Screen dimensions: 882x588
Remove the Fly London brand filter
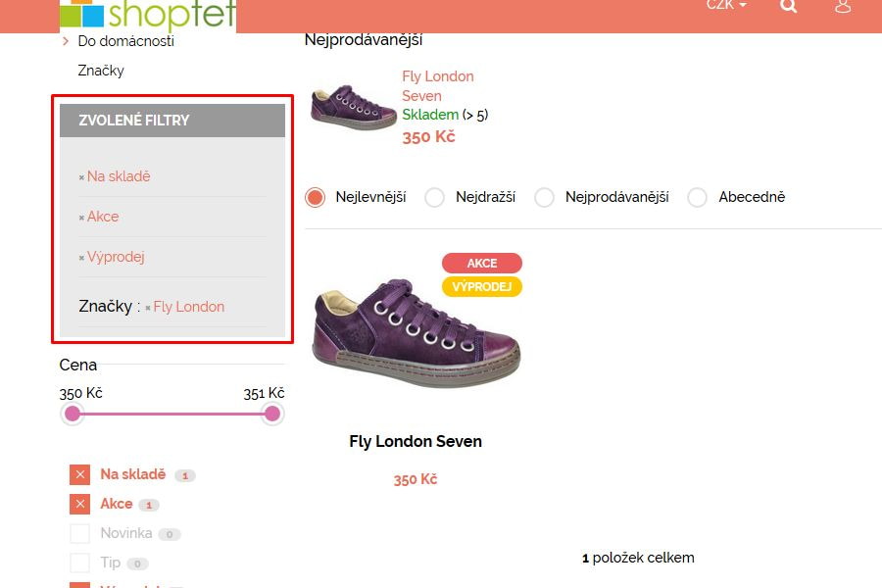click(x=184, y=307)
